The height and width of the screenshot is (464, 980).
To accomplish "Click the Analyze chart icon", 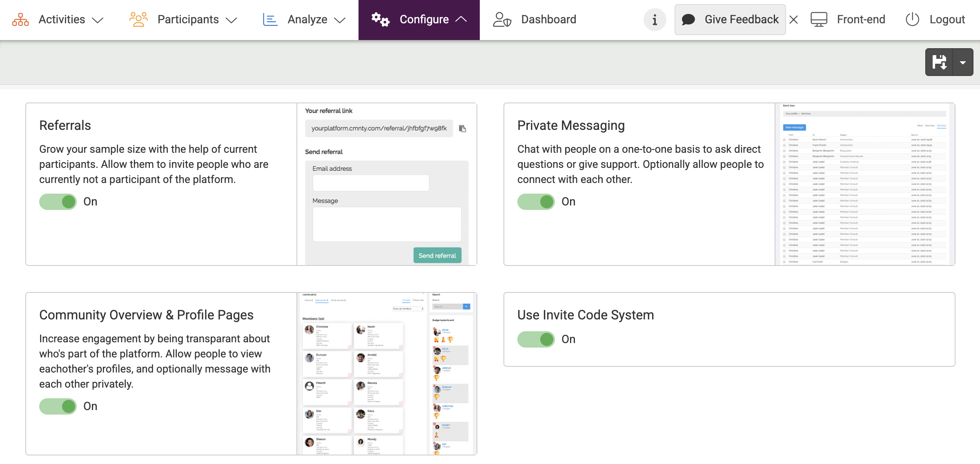I will 270,20.
